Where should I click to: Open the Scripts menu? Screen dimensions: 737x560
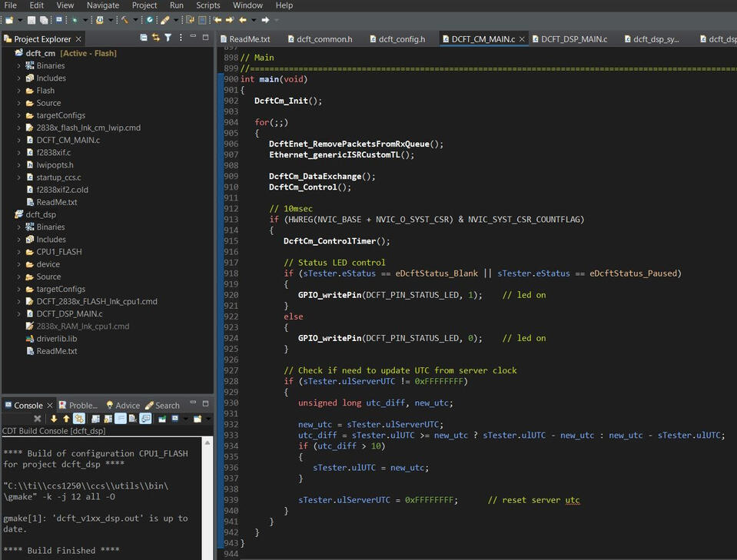click(x=207, y=5)
